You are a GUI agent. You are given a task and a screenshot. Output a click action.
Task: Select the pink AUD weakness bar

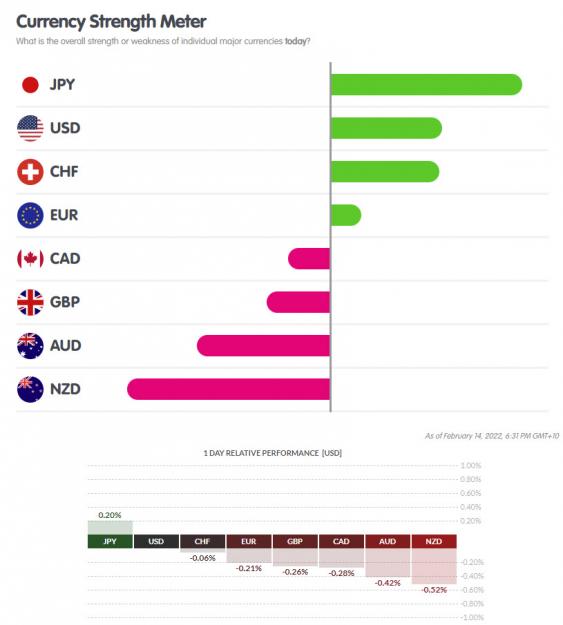[x=264, y=346]
